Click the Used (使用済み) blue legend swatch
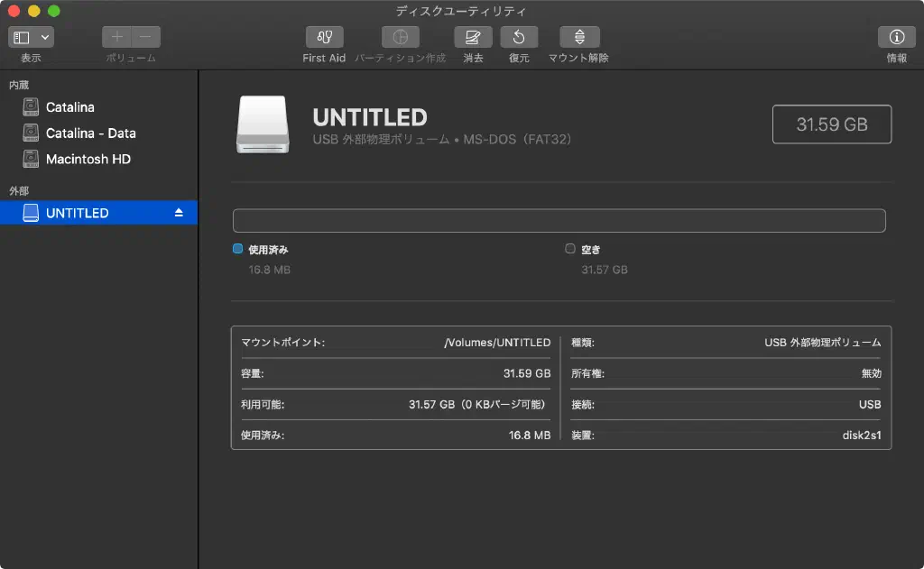 (238, 249)
